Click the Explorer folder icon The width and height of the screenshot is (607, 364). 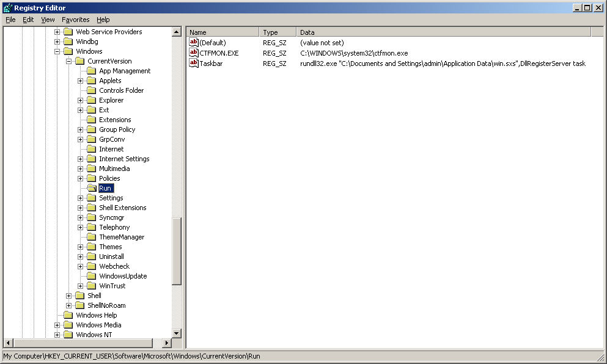(x=92, y=100)
